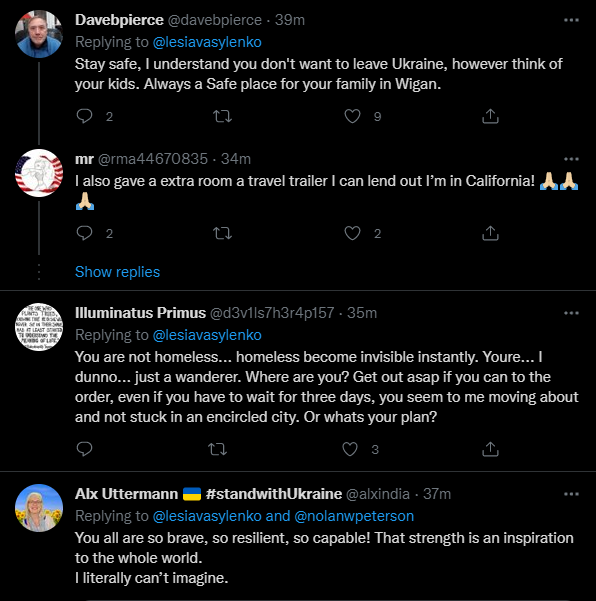
Task: Open more options menu on mr's tweet
Action: [x=571, y=159]
